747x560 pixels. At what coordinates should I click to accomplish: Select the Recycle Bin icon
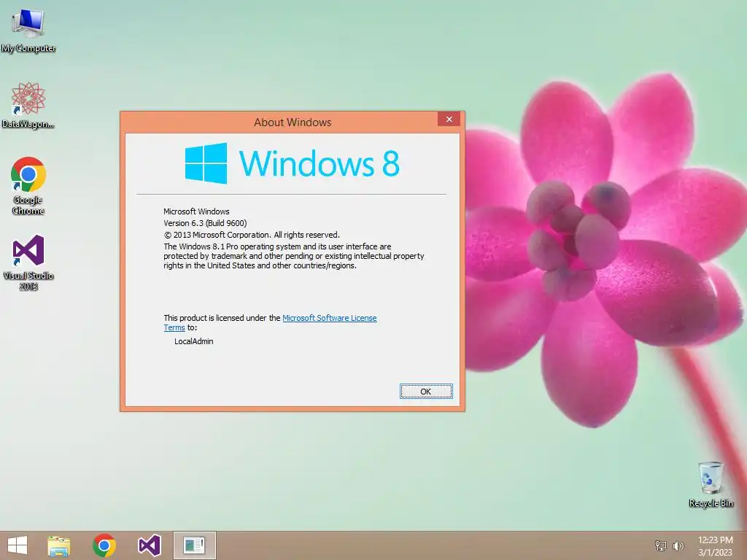pyautogui.click(x=711, y=484)
